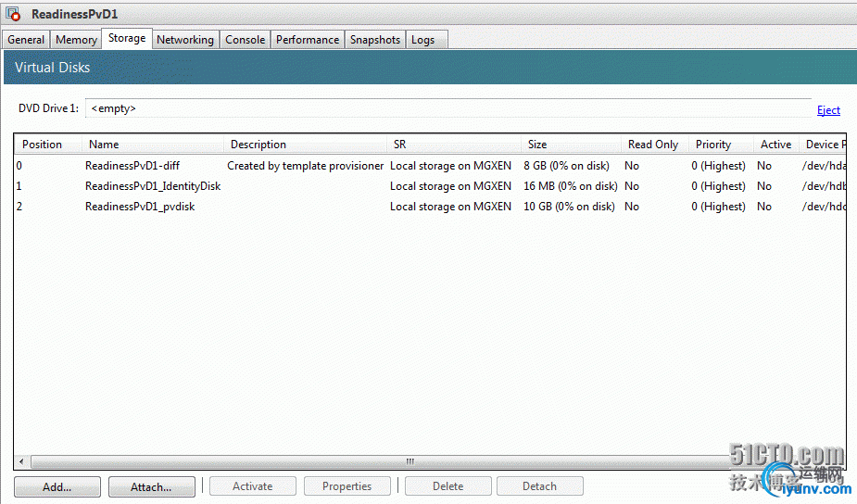Sort by the Description column header
Screen dimensions: 857x504
pyautogui.click(x=305, y=145)
